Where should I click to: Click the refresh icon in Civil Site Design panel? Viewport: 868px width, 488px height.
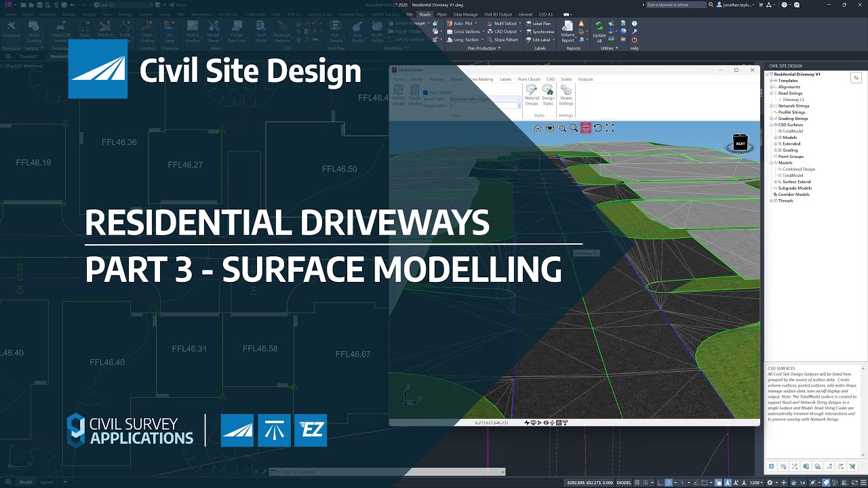(856, 78)
